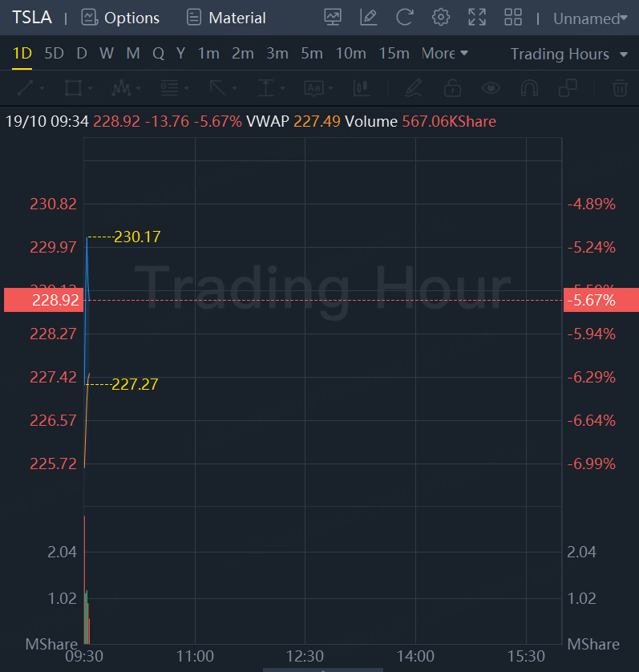The image size is (639, 672).
Task: Switch to the 5D timeframe tab
Action: click(54, 54)
